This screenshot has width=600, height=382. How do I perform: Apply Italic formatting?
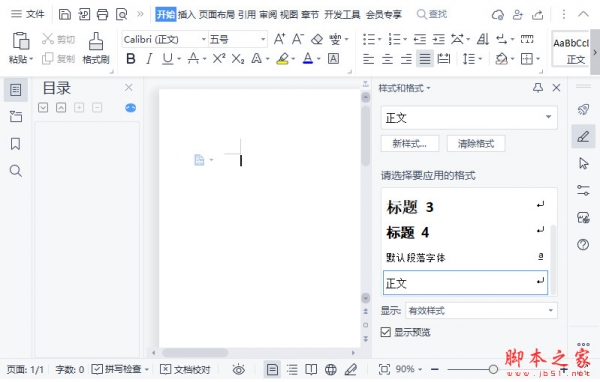point(149,59)
